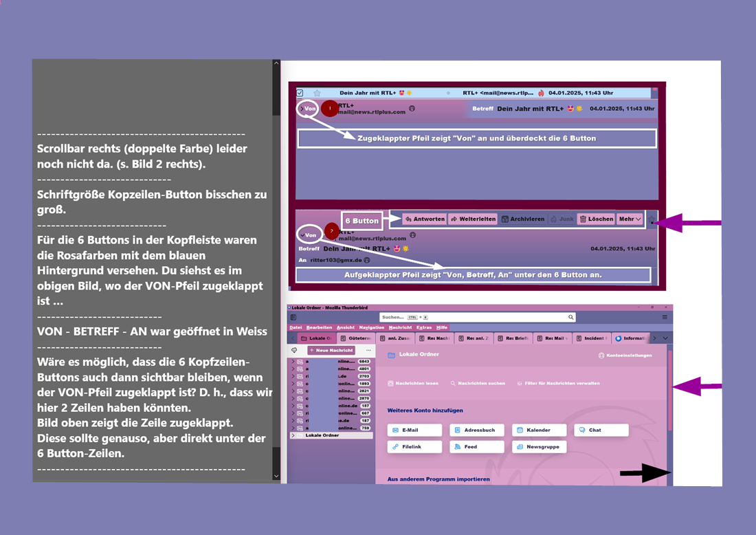
Task: Click the Feed button
Action: click(477, 447)
